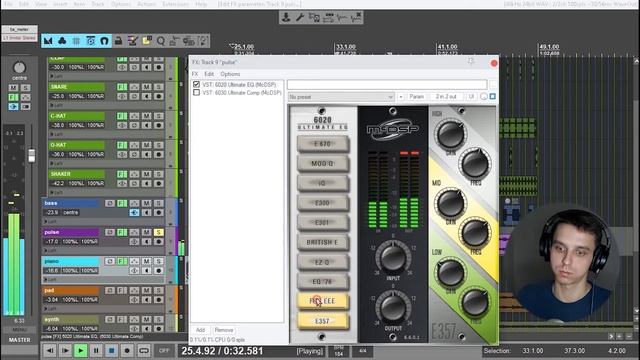Click the Param button
Viewport: 640px width, 360px height.
416,97
